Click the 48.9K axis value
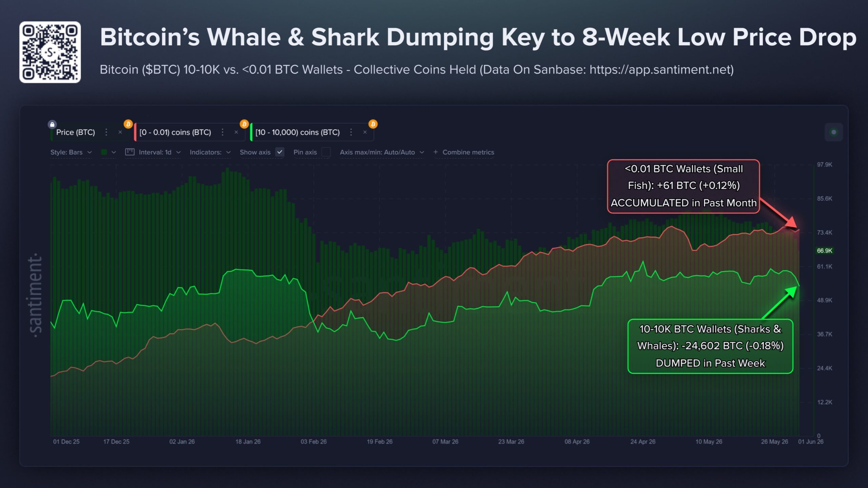The height and width of the screenshot is (488, 868). [824, 300]
